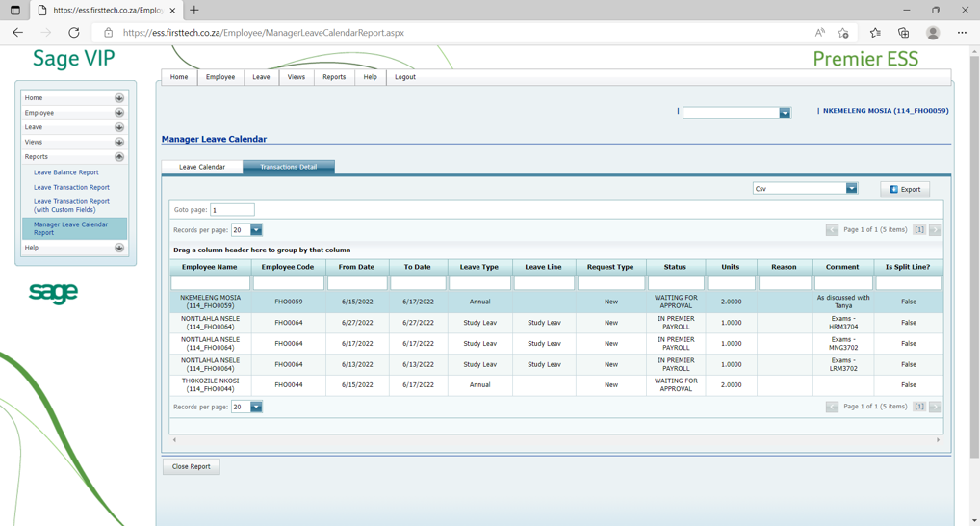Screen dimensions: 980x526
Task: Sort by the Employee Name column header
Action: [210, 267]
